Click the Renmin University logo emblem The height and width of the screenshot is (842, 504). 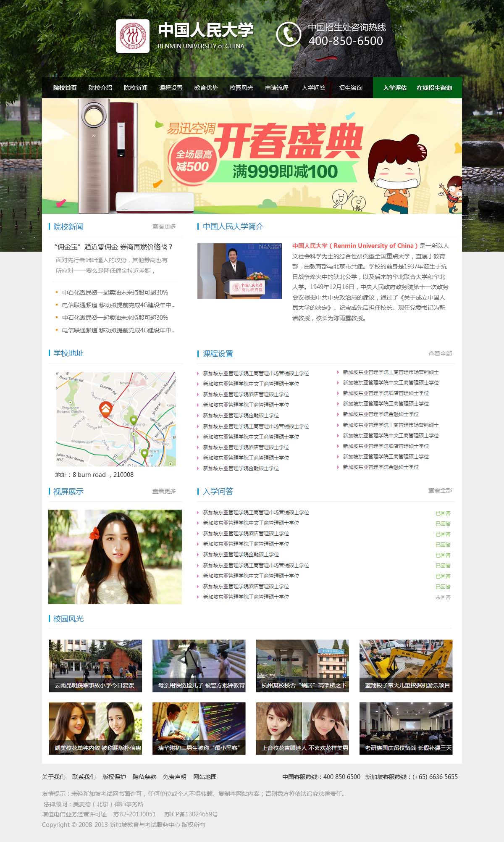click(x=133, y=36)
